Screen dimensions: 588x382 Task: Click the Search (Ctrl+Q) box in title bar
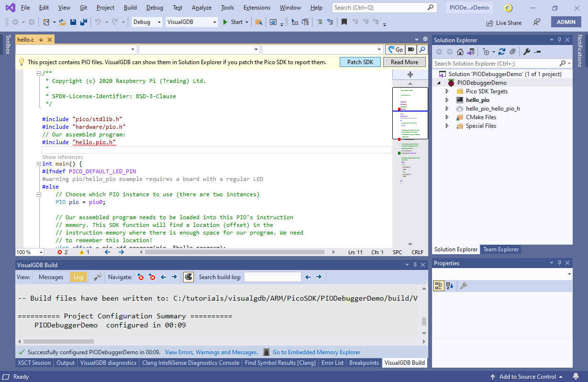(385, 8)
